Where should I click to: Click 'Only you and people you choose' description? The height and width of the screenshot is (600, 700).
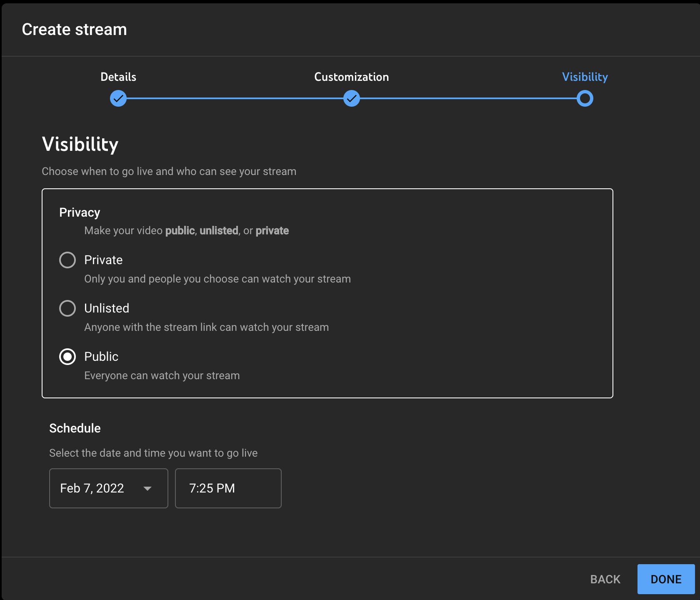[x=217, y=279]
